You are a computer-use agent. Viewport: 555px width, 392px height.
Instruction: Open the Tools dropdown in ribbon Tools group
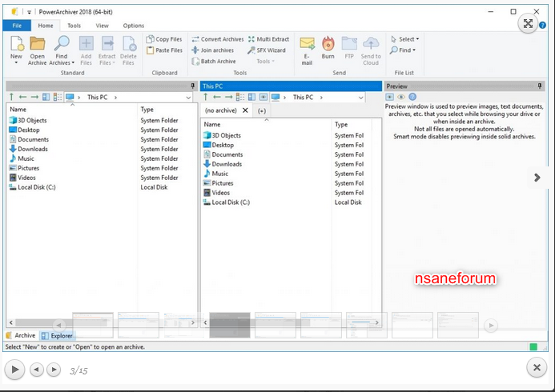point(265,61)
